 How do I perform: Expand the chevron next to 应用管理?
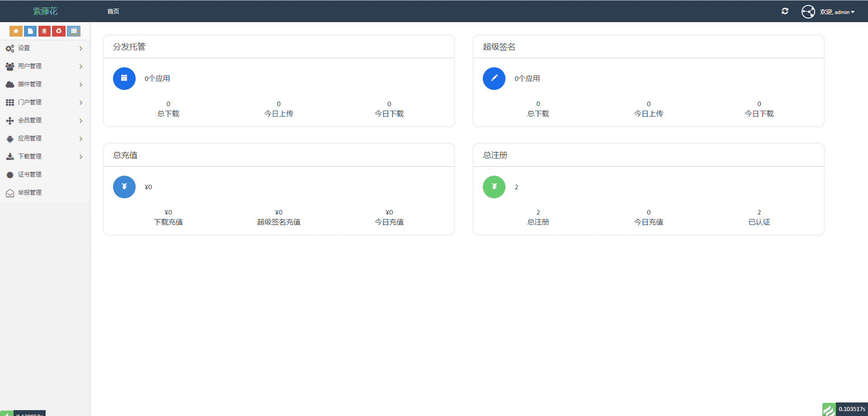[x=81, y=139]
